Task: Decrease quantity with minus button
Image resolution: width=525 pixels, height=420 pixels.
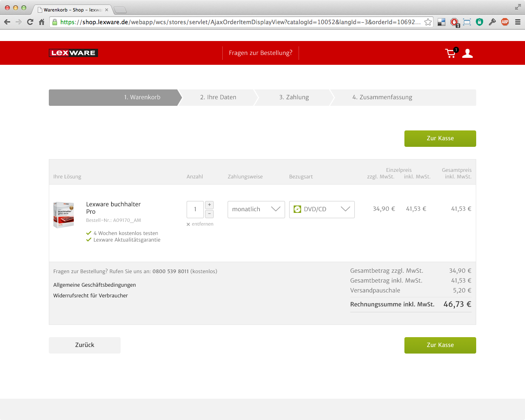Action: click(x=210, y=214)
